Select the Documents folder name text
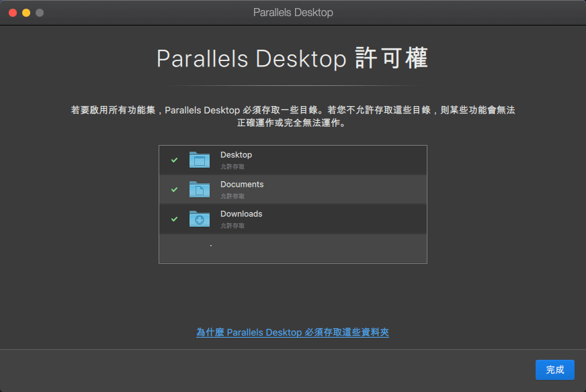586x392 pixels. pos(242,185)
